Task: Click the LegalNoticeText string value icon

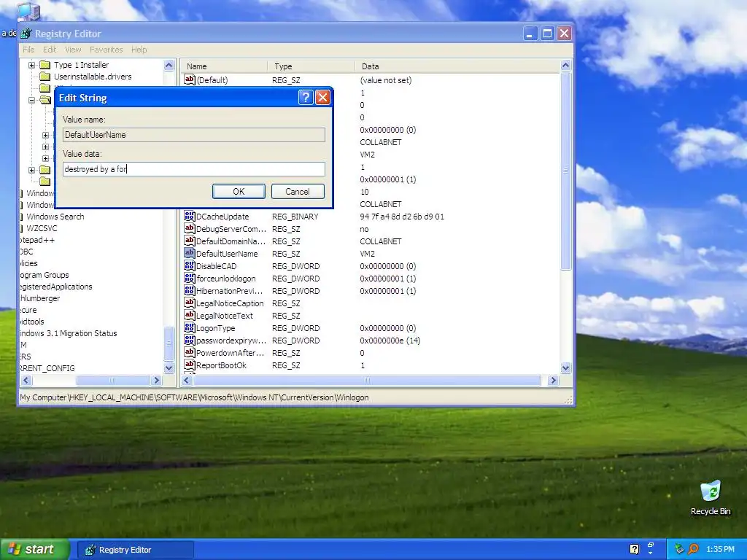Action: [x=190, y=315]
